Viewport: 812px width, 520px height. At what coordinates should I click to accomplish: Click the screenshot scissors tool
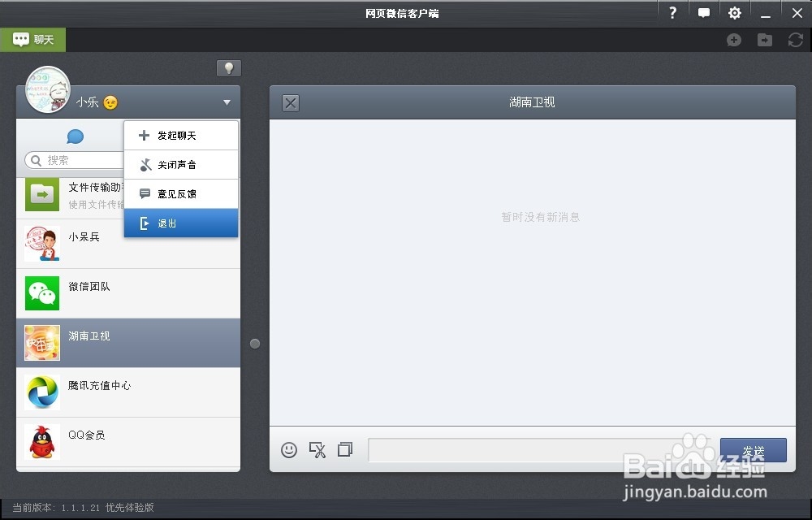tap(317, 449)
